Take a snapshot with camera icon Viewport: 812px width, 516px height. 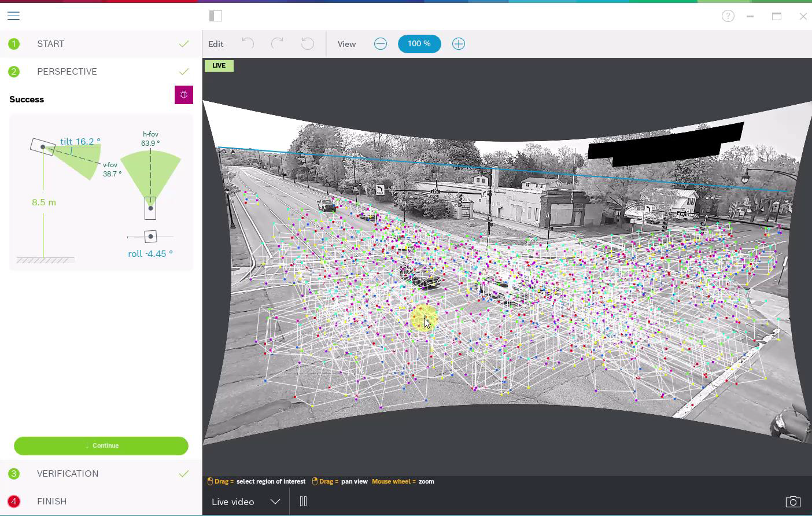[x=793, y=502]
